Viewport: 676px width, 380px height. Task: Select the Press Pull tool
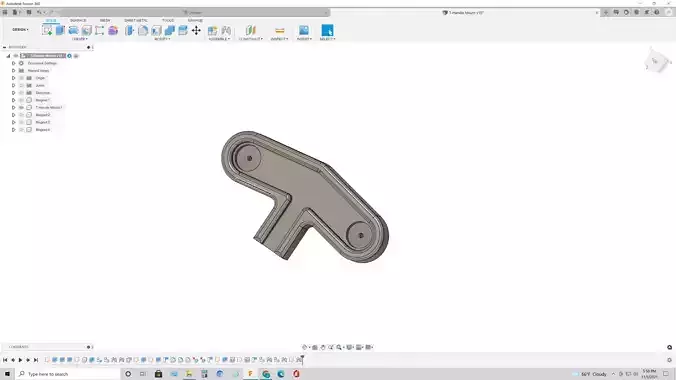[130, 30]
